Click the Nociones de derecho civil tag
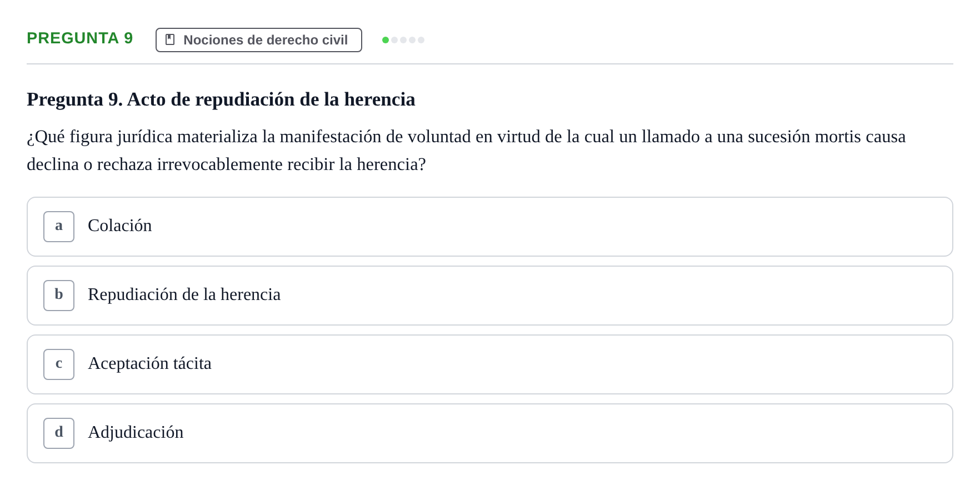Viewport: 980px width, 490px height. pos(259,40)
